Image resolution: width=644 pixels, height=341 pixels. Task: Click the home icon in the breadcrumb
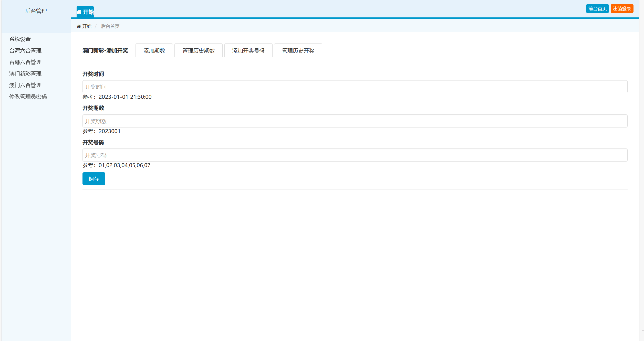click(x=79, y=26)
